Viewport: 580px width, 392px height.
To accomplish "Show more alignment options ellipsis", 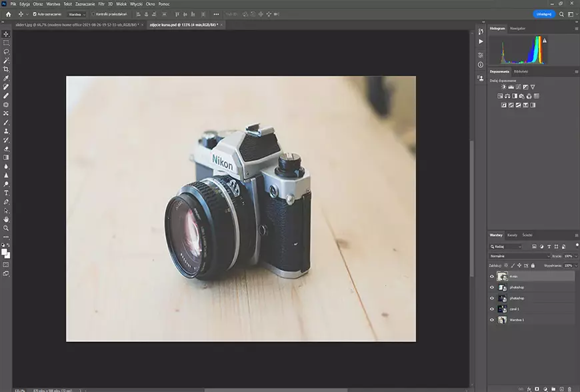I will (216, 14).
